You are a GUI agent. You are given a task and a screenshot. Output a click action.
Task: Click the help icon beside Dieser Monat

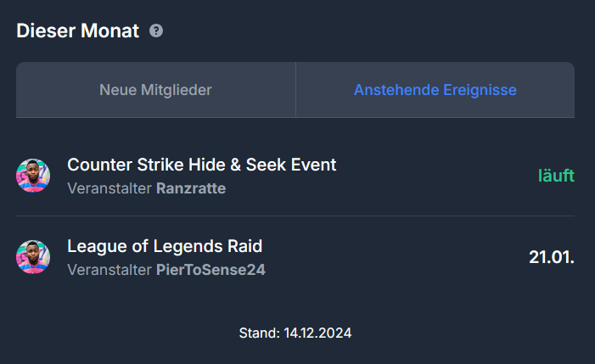tap(156, 31)
